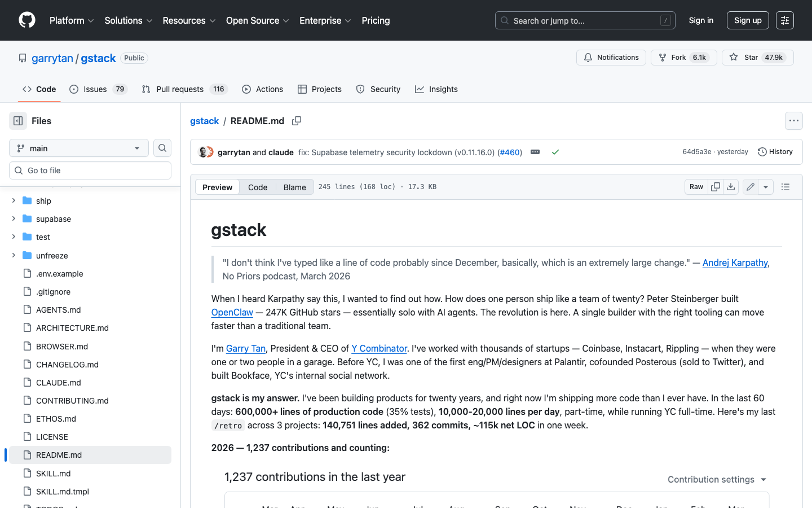The image size is (812, 508).
Task: Open the Andrej Karpathy link
Action: tap(735, 262)
